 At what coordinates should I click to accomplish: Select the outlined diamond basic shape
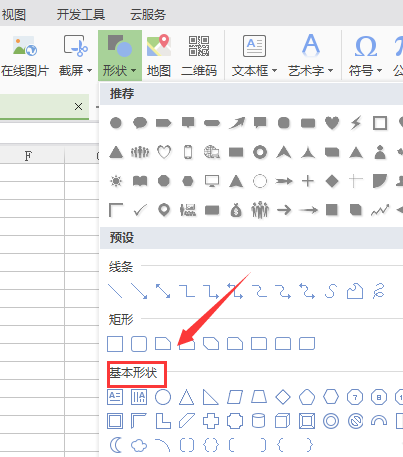[283, 397]
